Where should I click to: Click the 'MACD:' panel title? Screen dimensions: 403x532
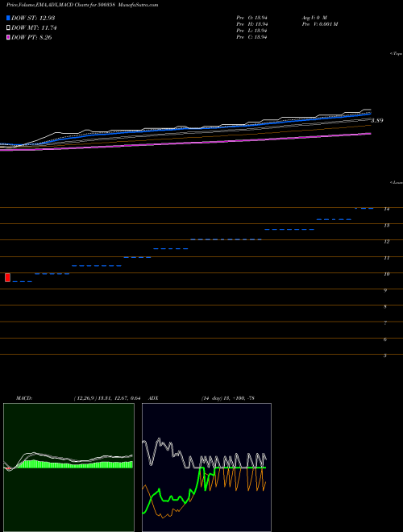pos(23,398)
